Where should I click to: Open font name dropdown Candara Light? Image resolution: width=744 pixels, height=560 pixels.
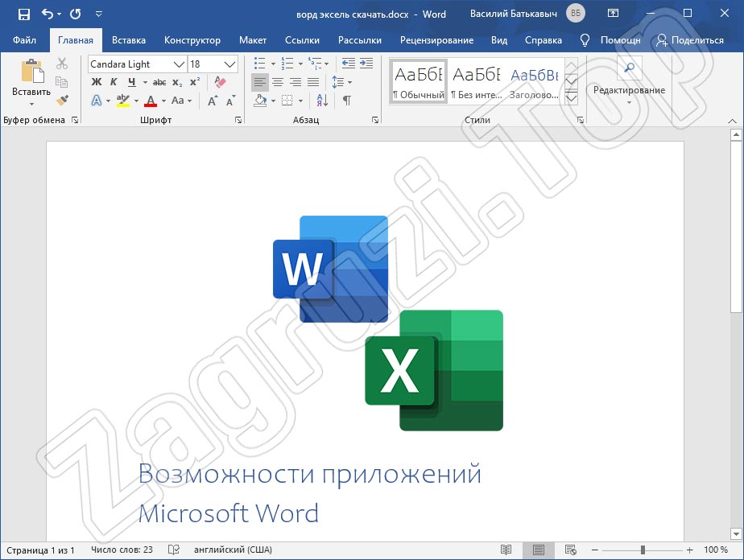click(179, 64)
